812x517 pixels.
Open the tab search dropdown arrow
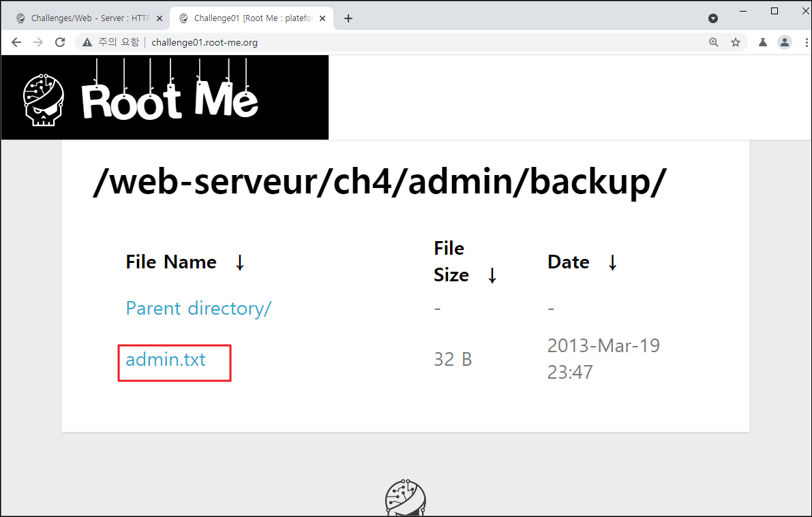coord(713,18)
